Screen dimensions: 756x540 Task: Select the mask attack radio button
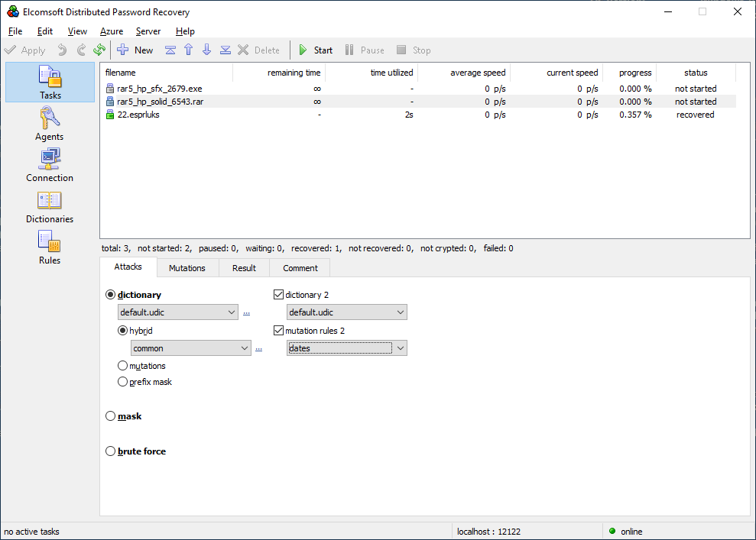coord(110,416)
